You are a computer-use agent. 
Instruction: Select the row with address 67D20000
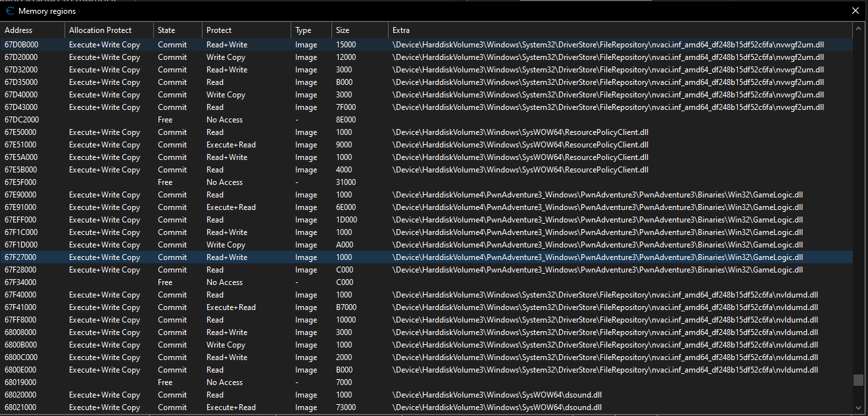coord(426,57)
